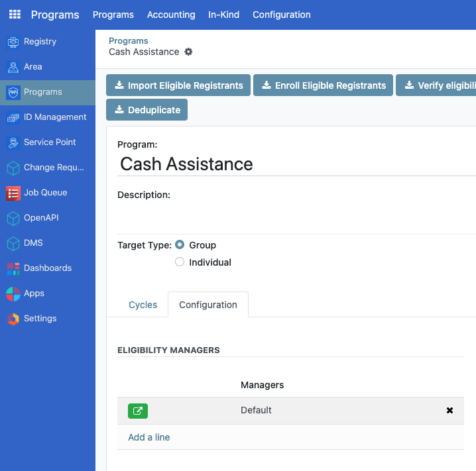Open the Job Queue sidebar label

pos(46,192)
